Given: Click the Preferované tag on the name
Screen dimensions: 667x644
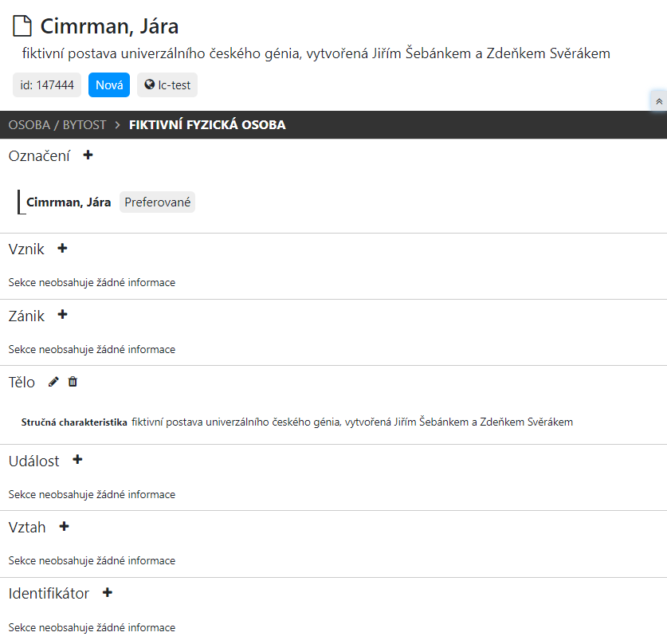Looking at the screenshot, I should 157,202.
